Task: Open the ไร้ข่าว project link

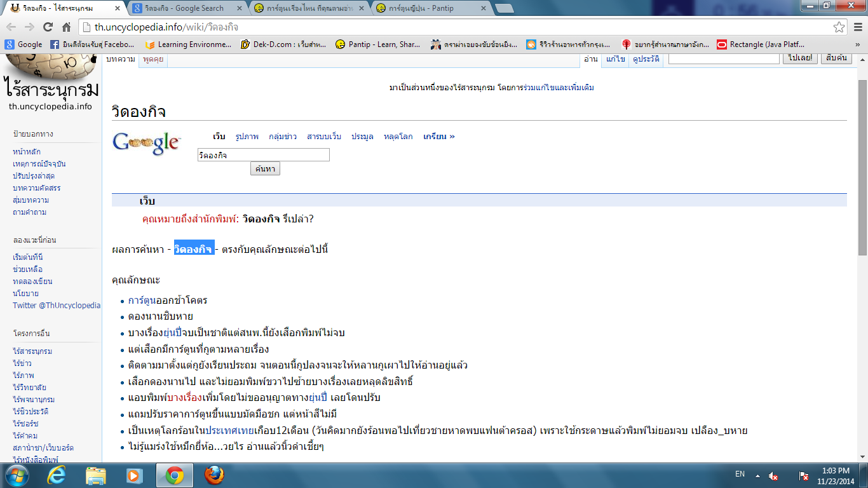Action: point(22,363)
